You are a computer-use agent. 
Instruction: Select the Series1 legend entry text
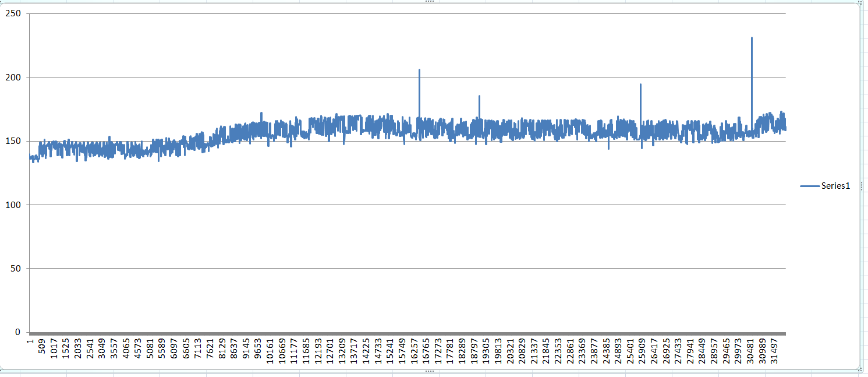click(835, 186)
